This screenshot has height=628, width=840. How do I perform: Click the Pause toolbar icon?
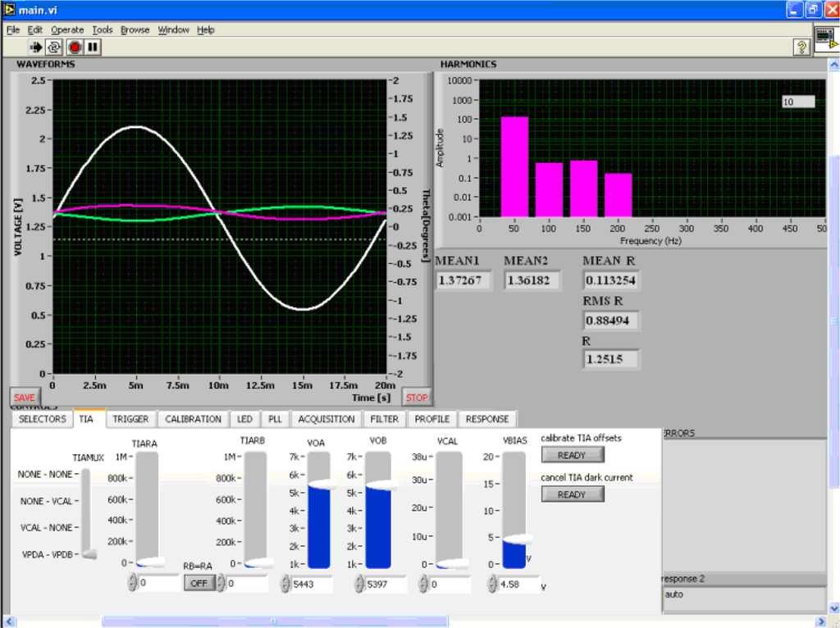point(93,48)
